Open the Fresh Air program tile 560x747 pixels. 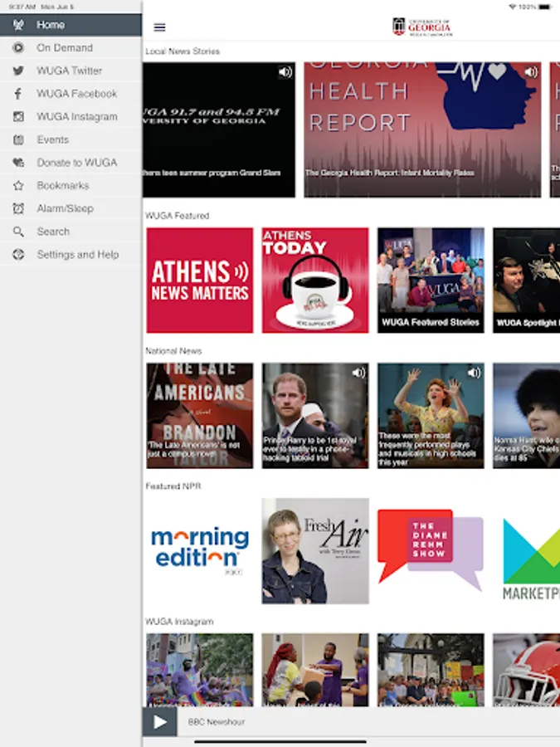pyautogui.click(x=315, y=551)
